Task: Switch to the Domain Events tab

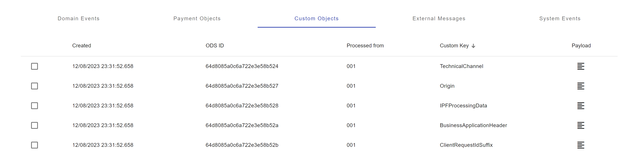Action: click(78, 18)
